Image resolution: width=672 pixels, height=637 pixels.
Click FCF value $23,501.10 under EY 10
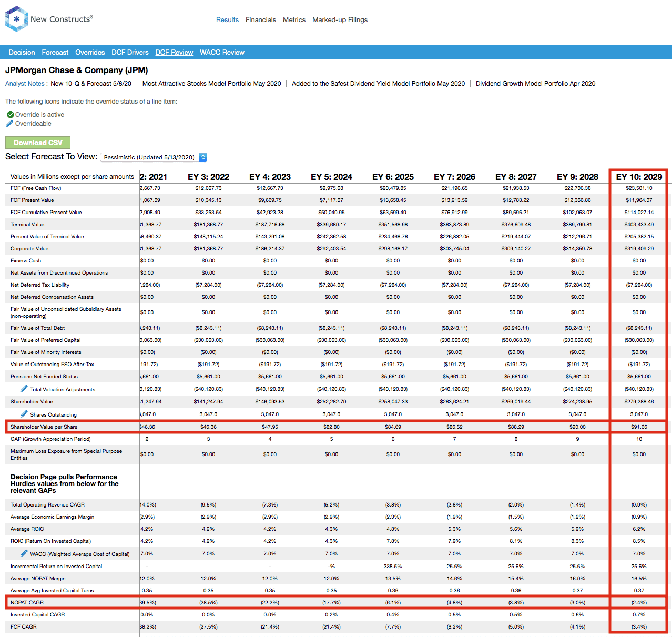coord(639,188)
